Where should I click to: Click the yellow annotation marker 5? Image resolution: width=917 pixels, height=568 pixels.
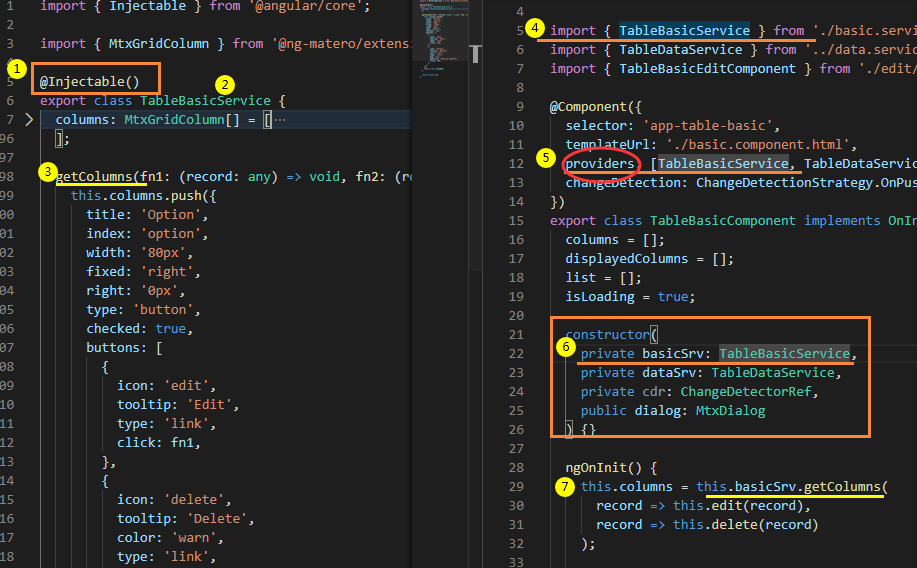(546, 158)
